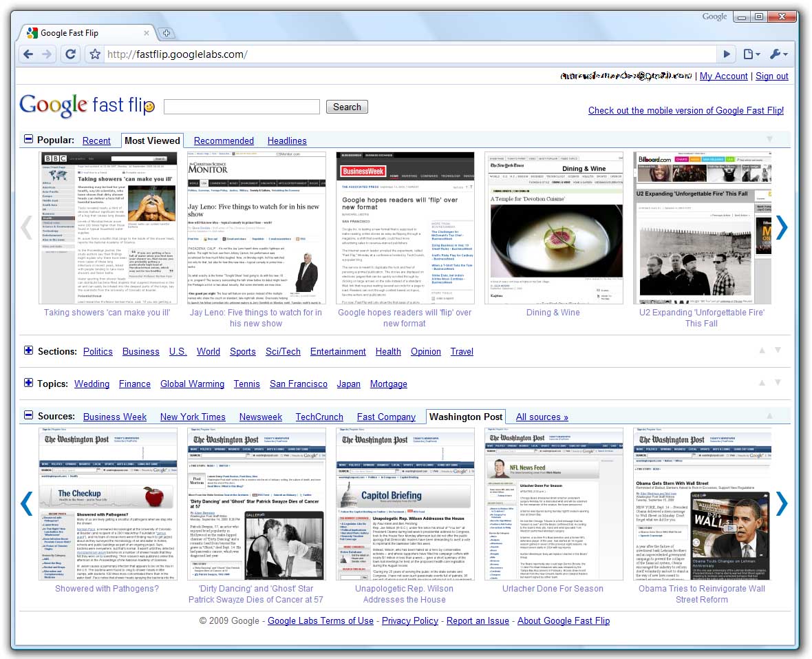Open the Sci/Tech section
Viewport: 812px width, 659px height.
coord(283,352)
